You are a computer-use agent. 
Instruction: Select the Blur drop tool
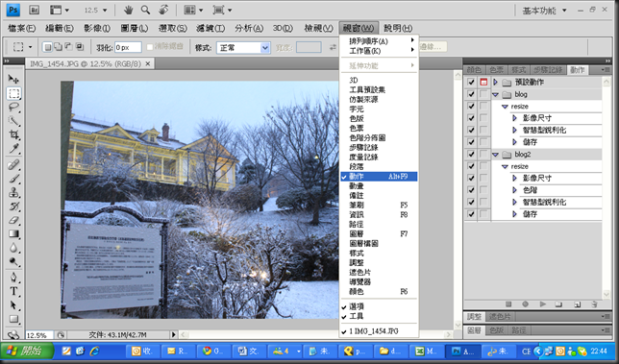(13, 248)
